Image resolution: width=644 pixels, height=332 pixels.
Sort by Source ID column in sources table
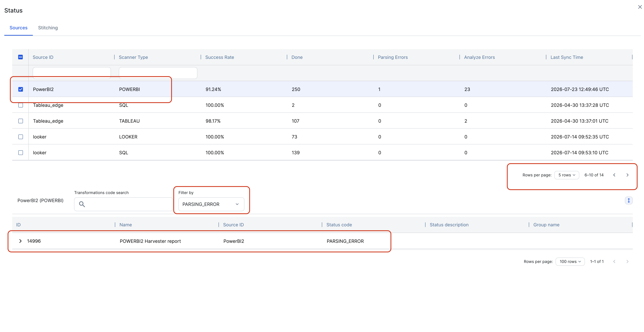[x=43, y=57]
